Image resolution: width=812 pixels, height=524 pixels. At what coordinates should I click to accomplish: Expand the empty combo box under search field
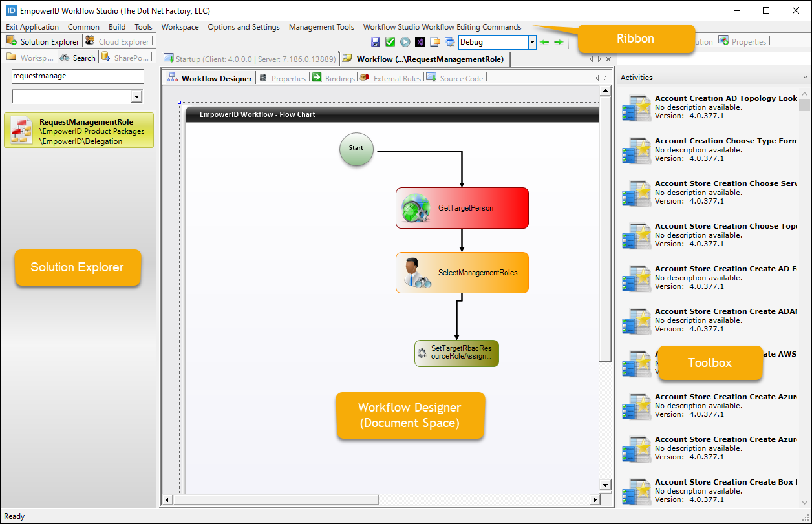tap(136, 96)
